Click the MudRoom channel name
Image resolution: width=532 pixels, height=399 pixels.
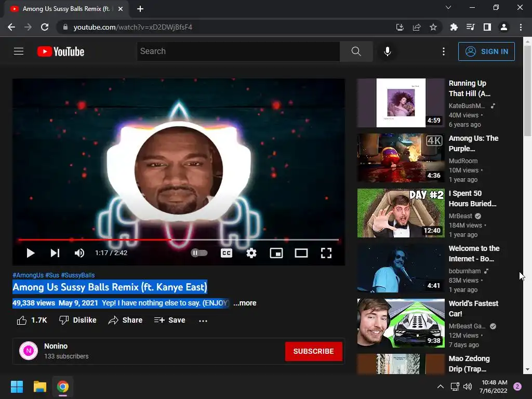point(463,161)
